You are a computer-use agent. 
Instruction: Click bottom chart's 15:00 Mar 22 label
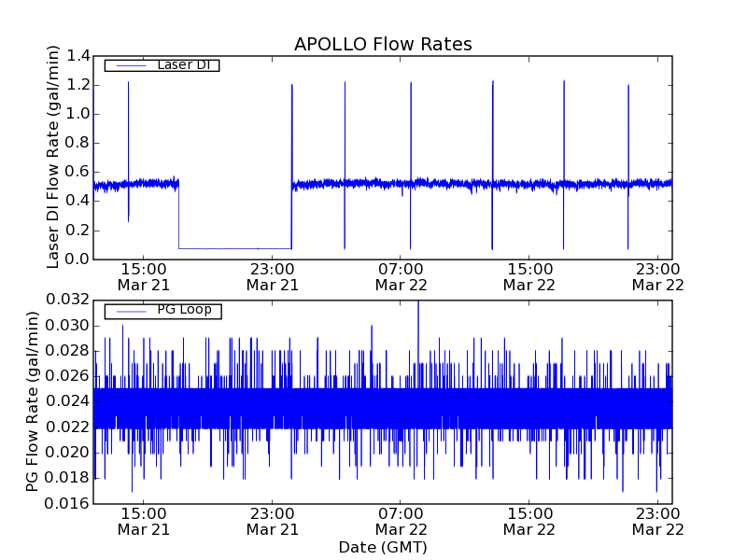(x=529, y=522)
